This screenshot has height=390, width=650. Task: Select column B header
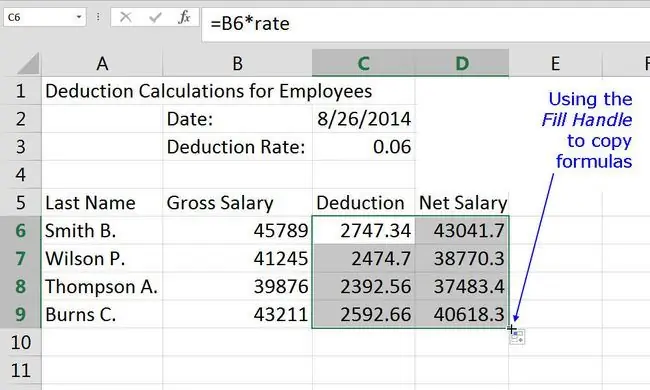(238, 63)
